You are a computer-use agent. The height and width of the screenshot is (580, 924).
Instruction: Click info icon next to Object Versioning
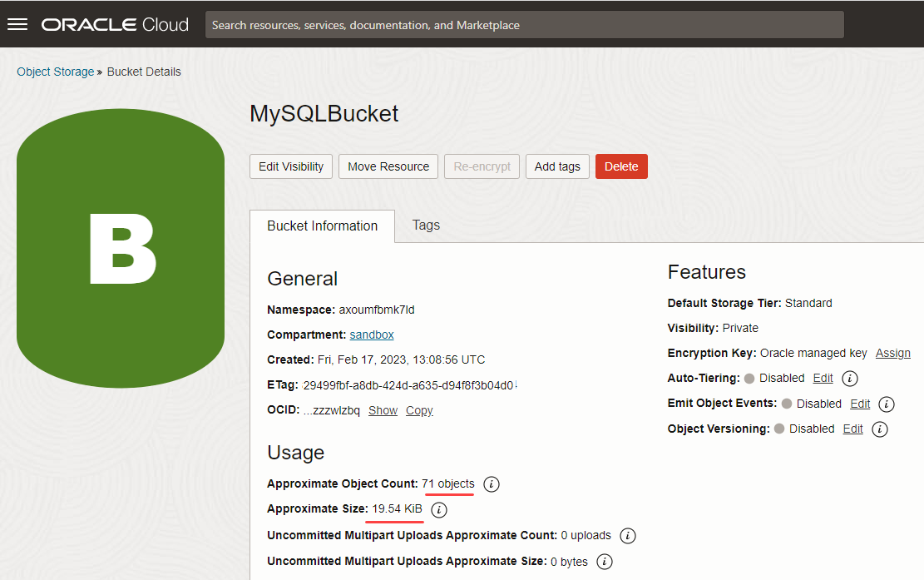[x=880, y=429]
